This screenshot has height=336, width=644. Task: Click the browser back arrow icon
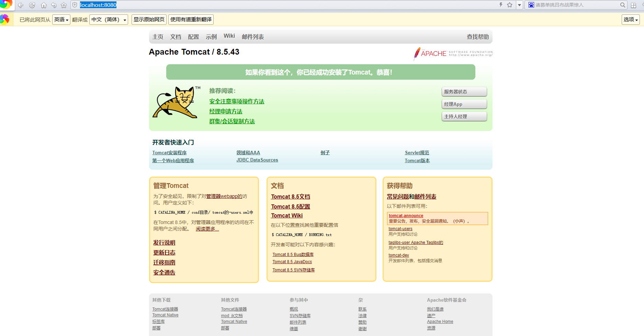[x=21, y=5]
